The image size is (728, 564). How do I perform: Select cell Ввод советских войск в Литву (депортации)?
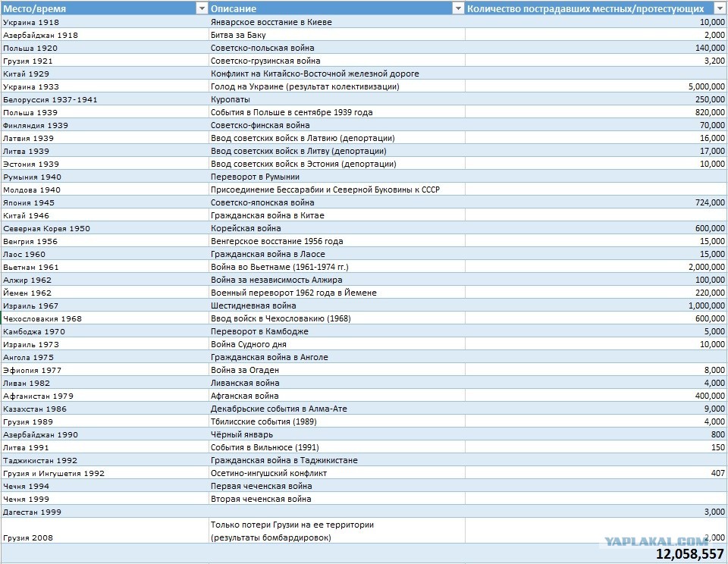tap(337, 151)
